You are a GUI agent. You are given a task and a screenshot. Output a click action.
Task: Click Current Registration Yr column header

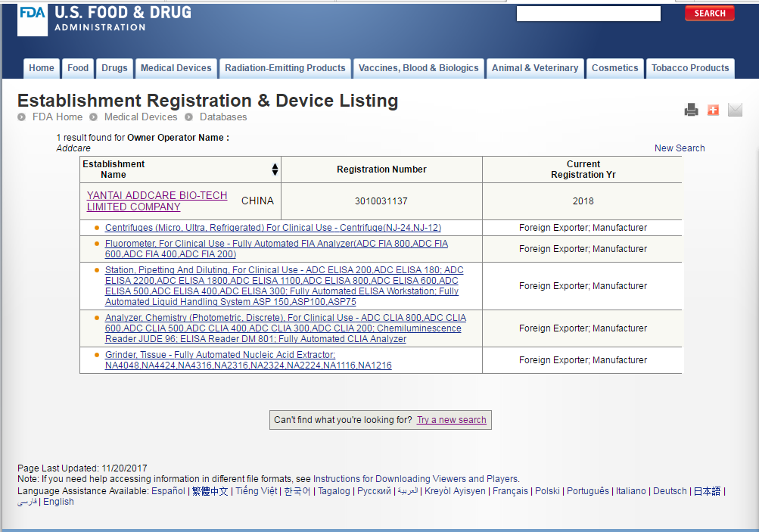tap(583, 170)
